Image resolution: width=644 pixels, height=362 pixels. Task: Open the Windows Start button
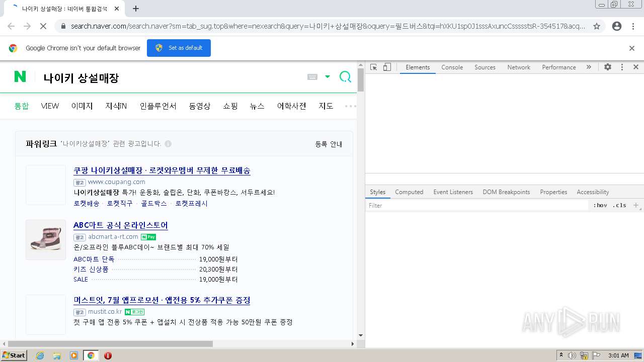14,355
